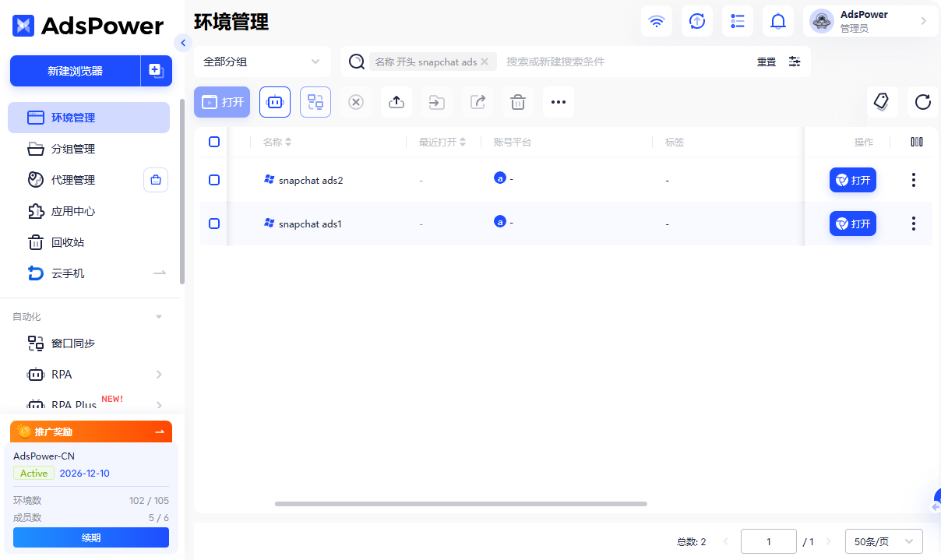Image resolution: width=941 pixels, height=560 pixels.
Task: Refresh the profile list
Action: coord(923,102)
